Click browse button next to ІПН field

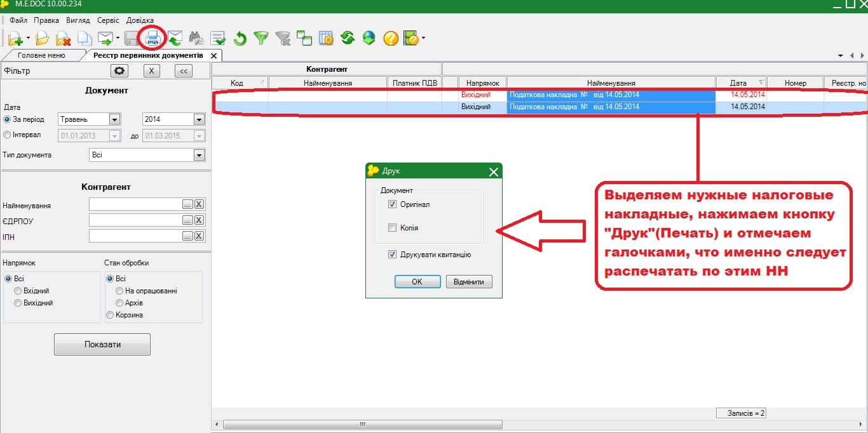pos(187,236)
